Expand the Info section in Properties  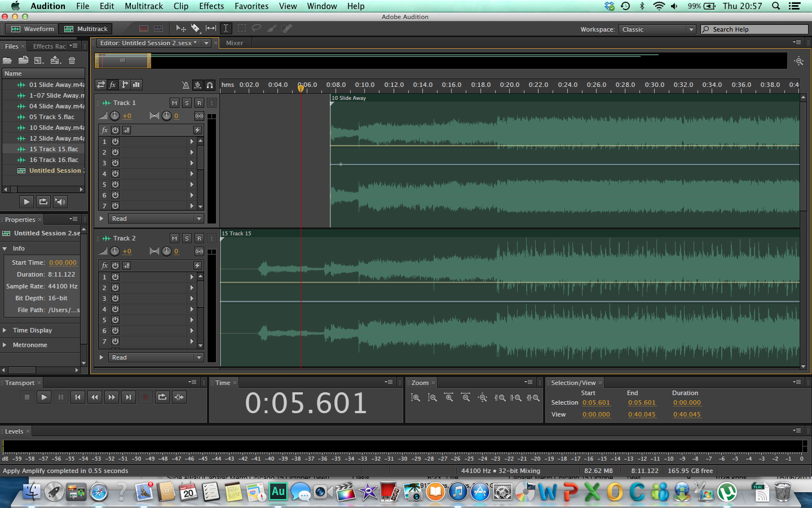coord(5,248)
